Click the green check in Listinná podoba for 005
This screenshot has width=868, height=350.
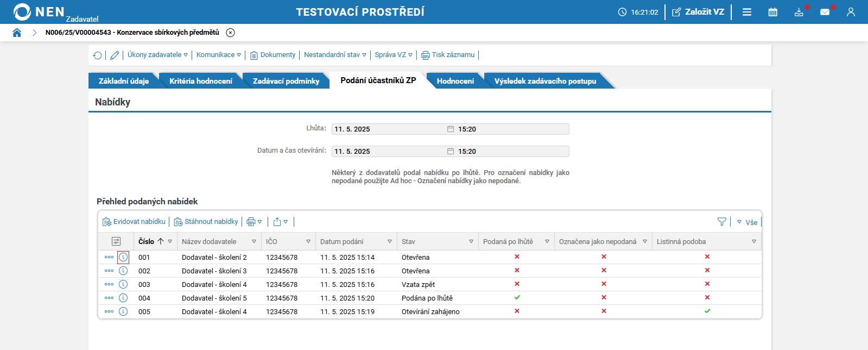(707, 311)
